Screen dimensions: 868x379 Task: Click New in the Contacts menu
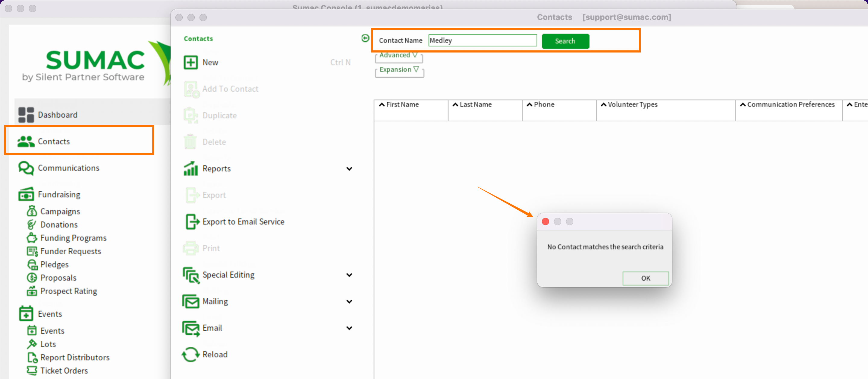(x=210, y=62)
